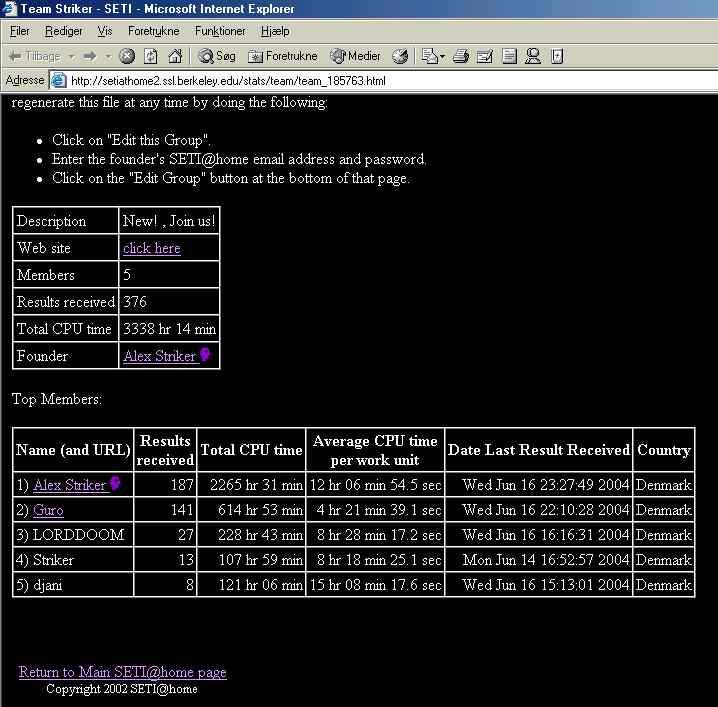Click into the address bar URL
The height and width of the screenshot is (707, 718).
pos(228,81)
